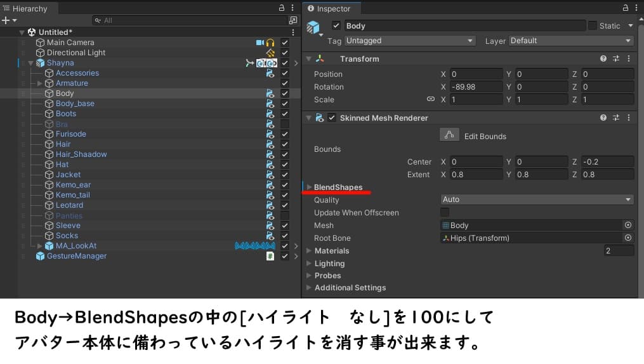Click the Hierarchy create plus button
Image resolution: width=644 pixels, height=364 pixels.
(6, 20)
